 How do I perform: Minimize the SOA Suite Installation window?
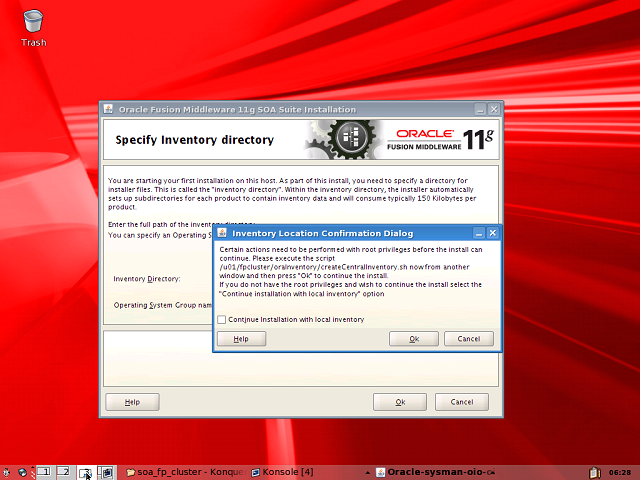pos(480,109)
